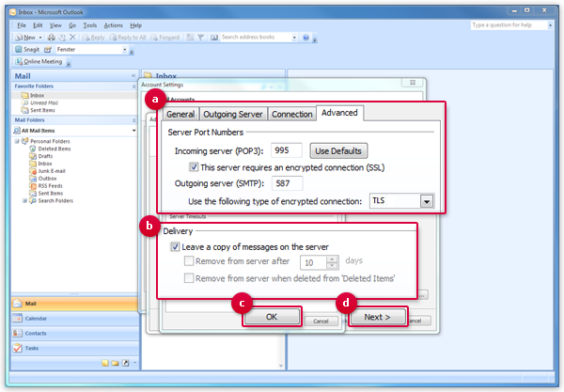Open the File menu

(x=22, y=25)
